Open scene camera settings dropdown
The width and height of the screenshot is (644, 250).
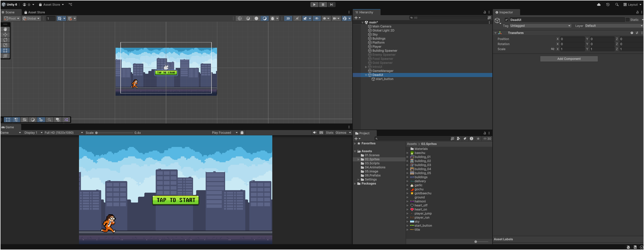(336, 18)
